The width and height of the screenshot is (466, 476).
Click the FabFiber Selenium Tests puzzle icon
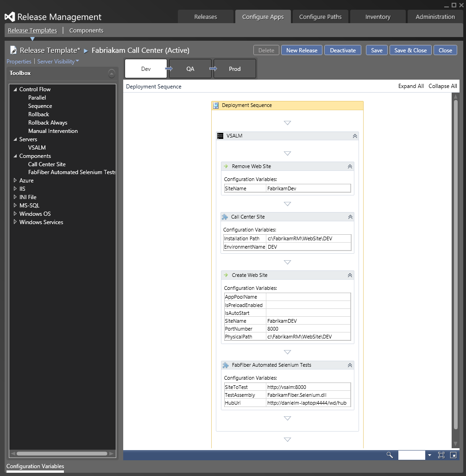[x=226, y=365]
